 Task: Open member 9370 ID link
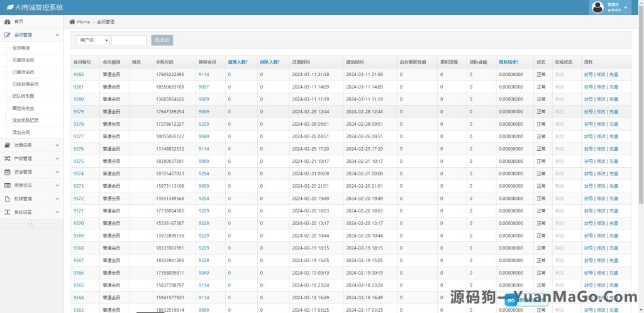point(79,223)
